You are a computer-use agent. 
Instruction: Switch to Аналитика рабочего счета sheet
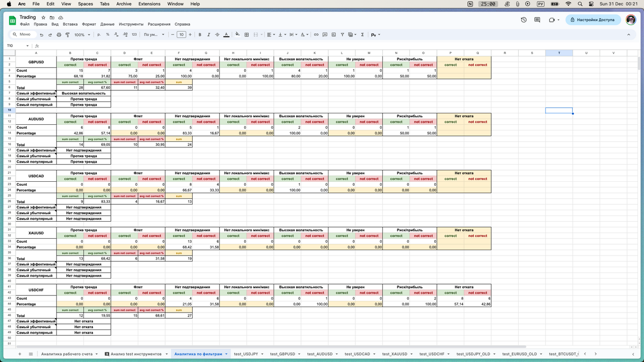coord(67,354)
